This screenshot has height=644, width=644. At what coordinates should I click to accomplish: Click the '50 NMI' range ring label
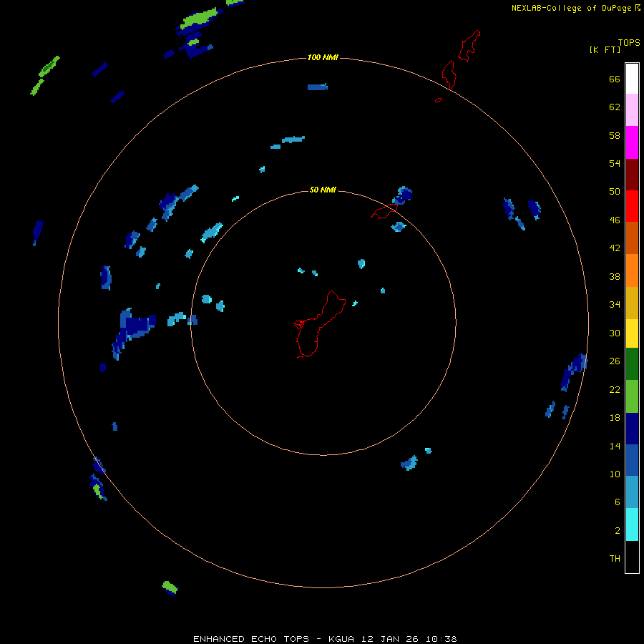(x=323, y=190)
